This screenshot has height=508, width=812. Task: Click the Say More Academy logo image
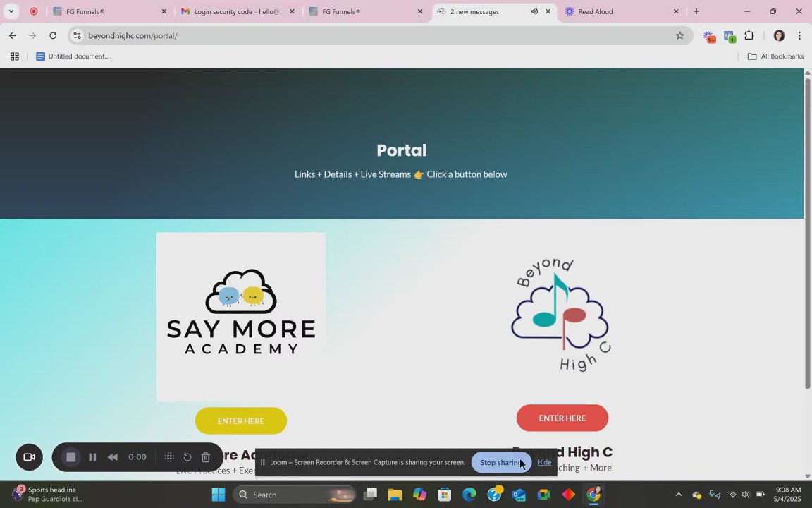(x=241, y=317)
